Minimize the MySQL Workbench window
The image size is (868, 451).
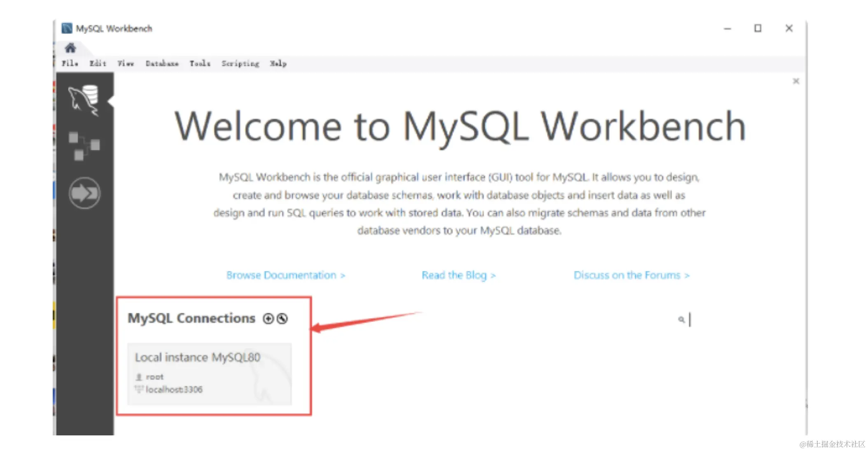(728, 28)
